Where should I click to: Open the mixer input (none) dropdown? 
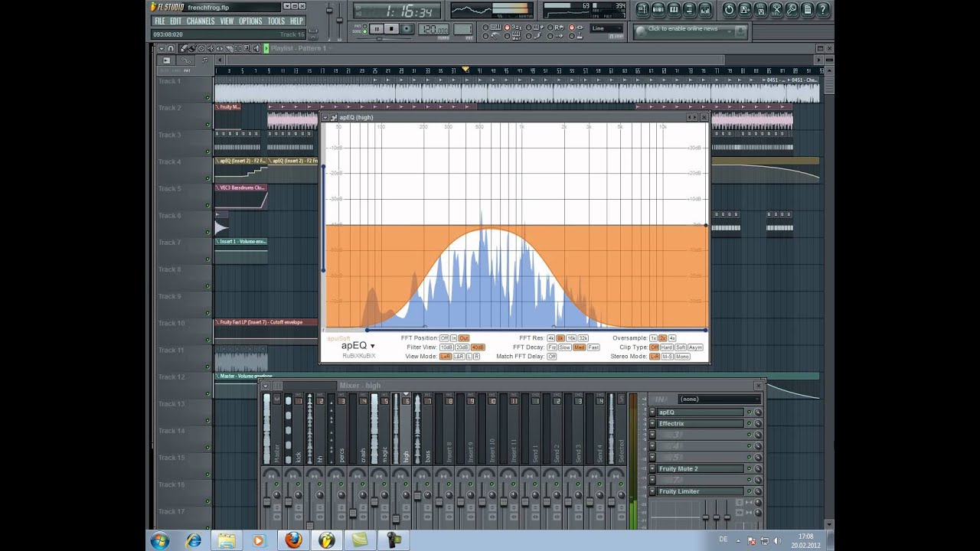pos(720,399)
